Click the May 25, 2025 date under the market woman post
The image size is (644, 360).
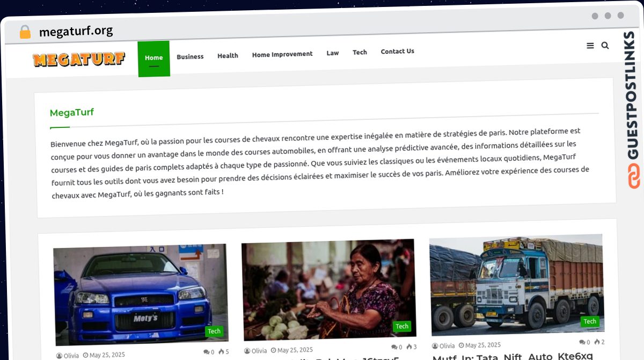click(x=295, y=350)
